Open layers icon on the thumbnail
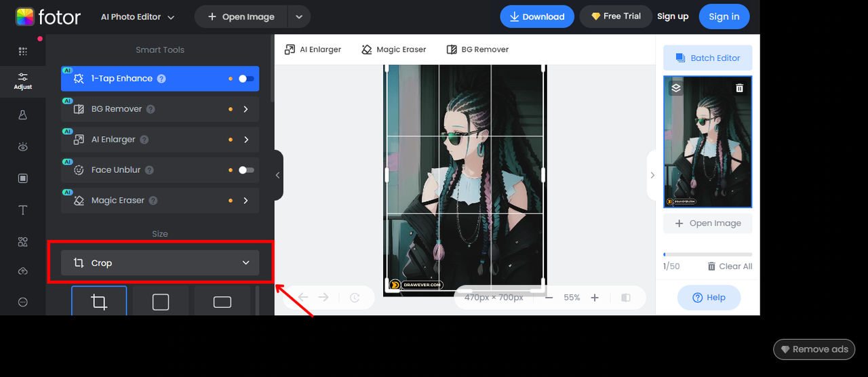Screen dimensions: 868x377 [676, 88]
